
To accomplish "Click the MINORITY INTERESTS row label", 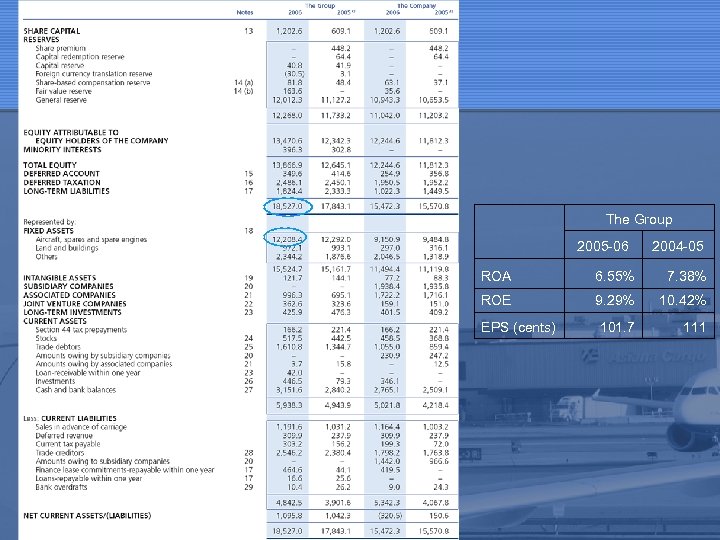I will click(x=62, y=150).
